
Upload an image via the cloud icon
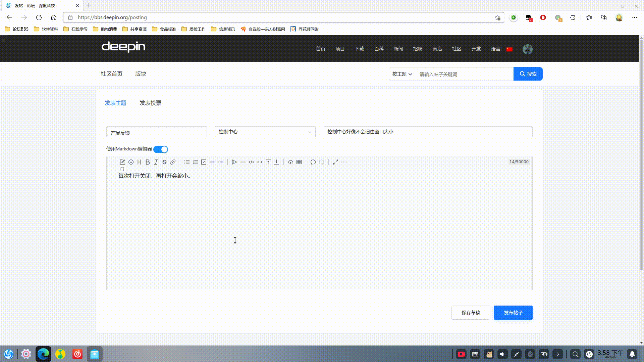tap(290, 162)
